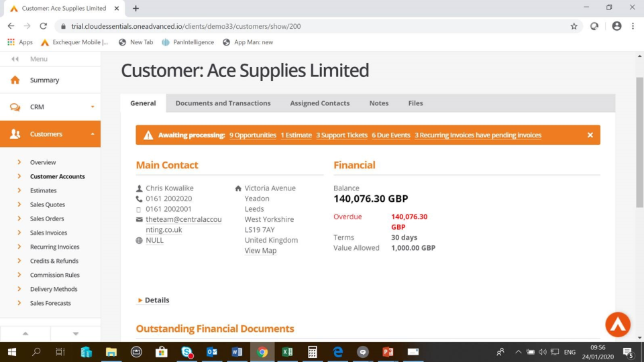The height and width of the screenshot is (362, 644).
Task: Open the 9 Opportunities link
Action: pos(253,135)
